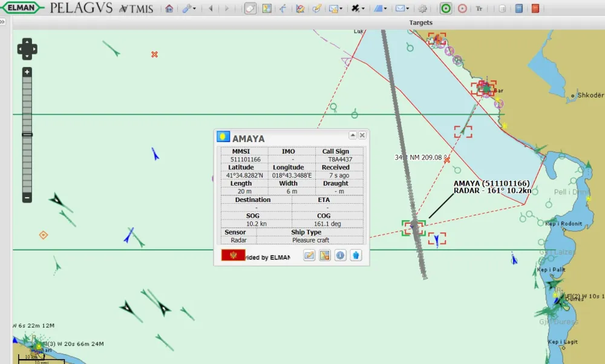
Task: Toggle the Tr text labels button
Action: pyautogui.click(x=479, y=8)
